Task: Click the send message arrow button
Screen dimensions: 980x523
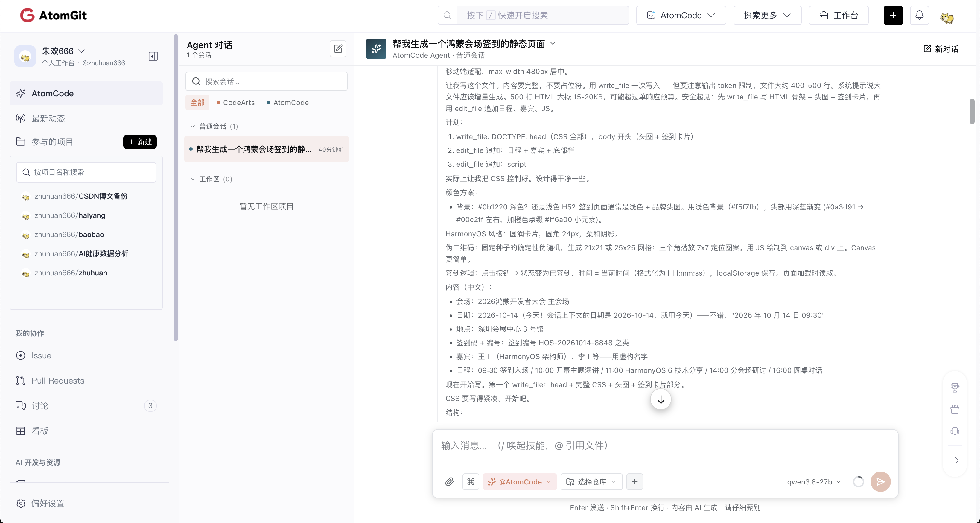Action: [880, 482]
